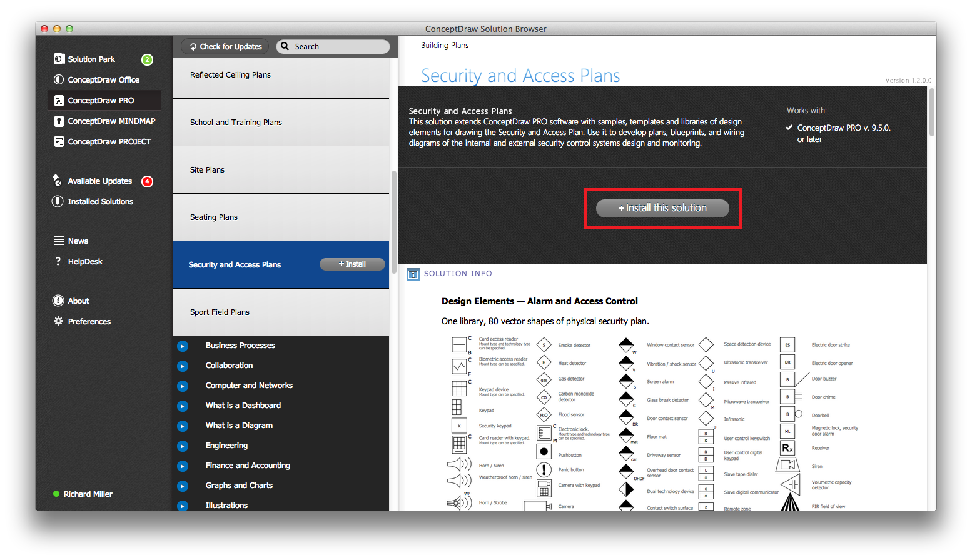The image size is (972, 560).
Task: Open the Richard Miller account
Action: coord(88,494)
